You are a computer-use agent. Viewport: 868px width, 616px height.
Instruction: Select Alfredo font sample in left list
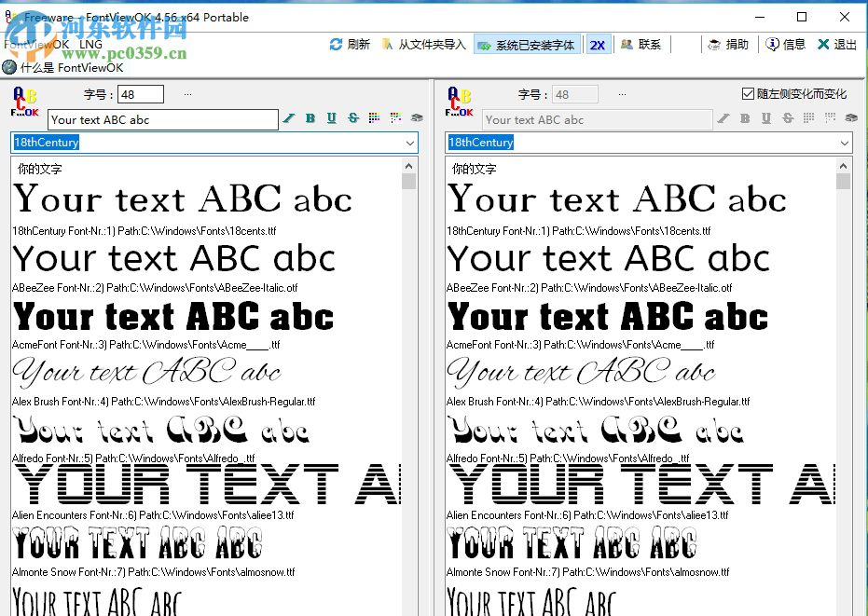(161, 430)
